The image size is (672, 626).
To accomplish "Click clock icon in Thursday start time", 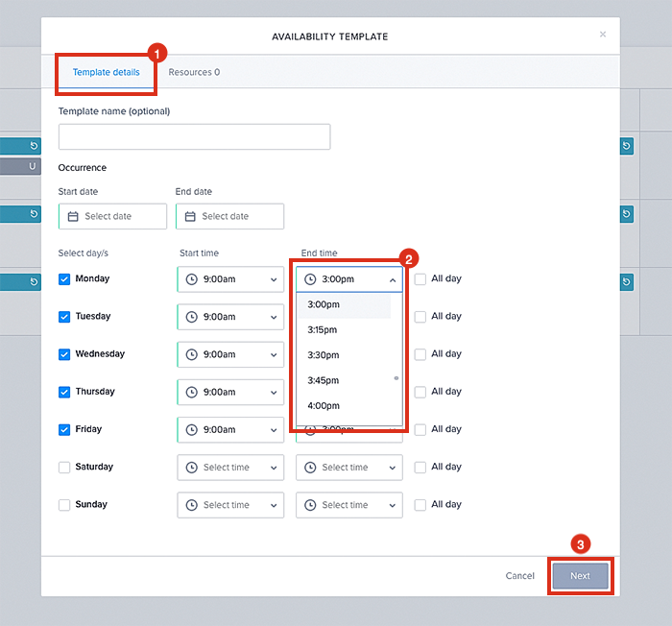I will (x=192, y=393).
